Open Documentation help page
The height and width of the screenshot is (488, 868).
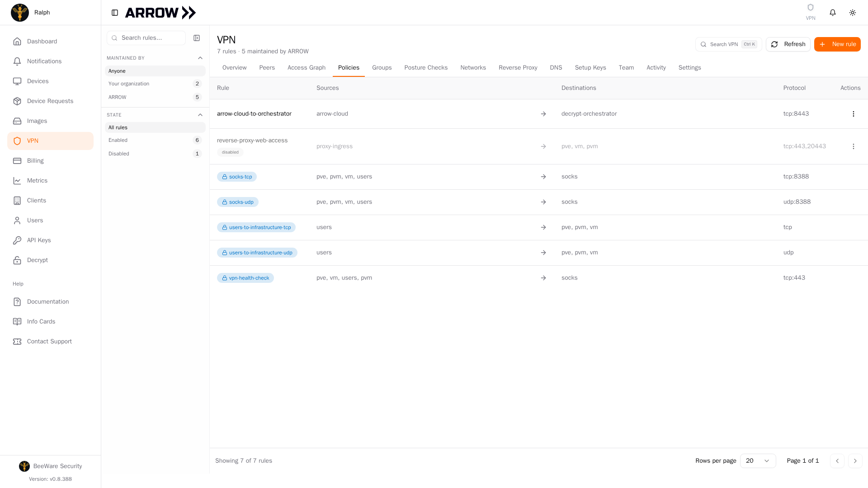point(50,302)
